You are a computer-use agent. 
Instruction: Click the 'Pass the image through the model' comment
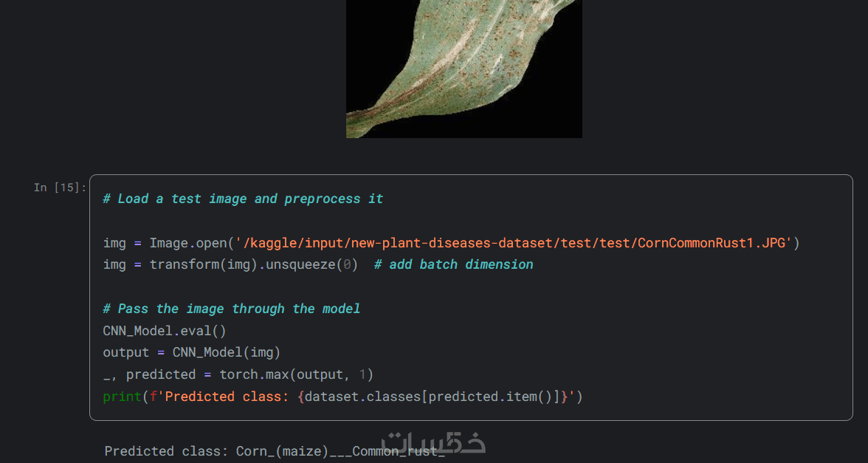pyautogui.click(x=232, y=309)
